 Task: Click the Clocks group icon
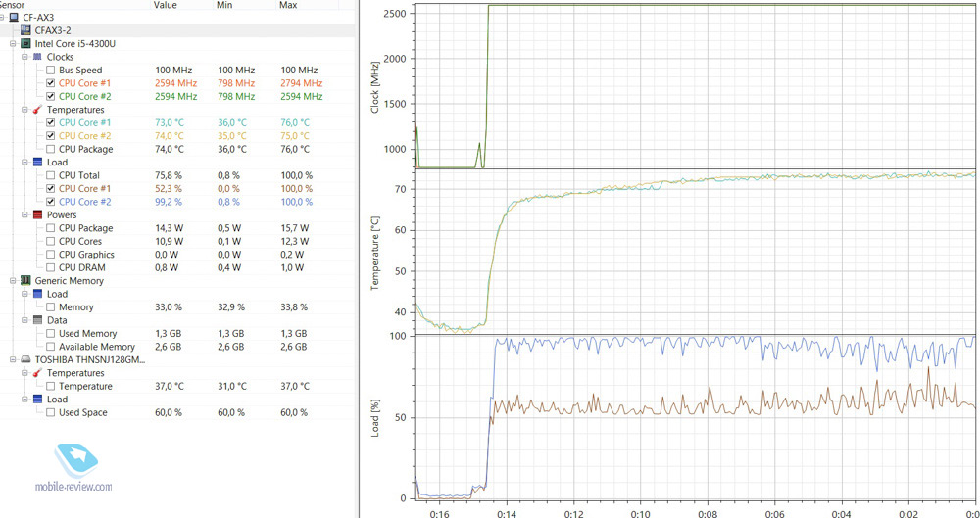tap(37, 57)
